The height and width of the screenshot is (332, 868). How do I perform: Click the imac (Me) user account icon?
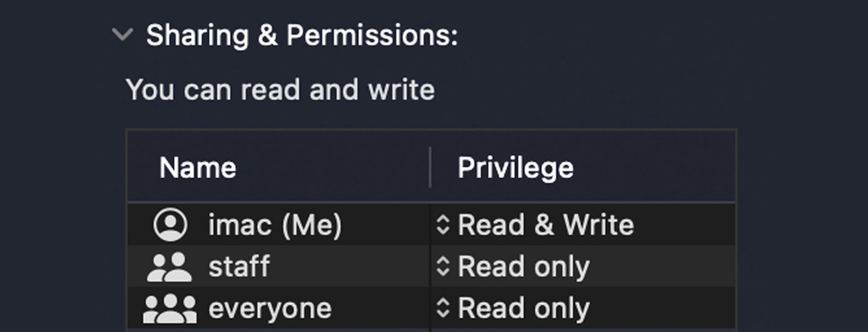(170, 225)
